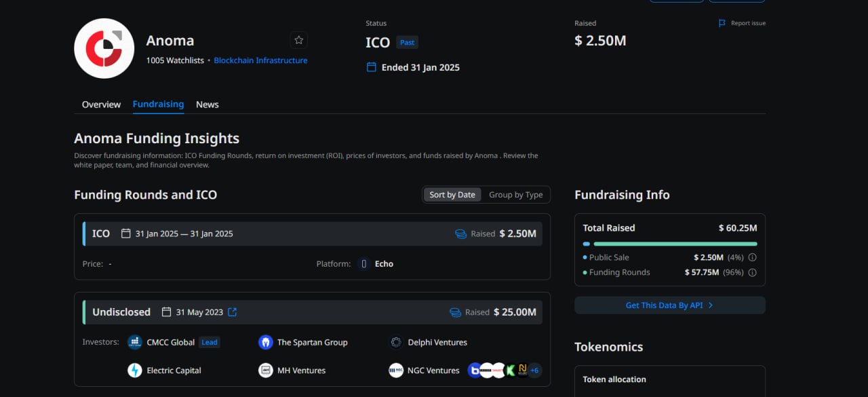
Task: Click the calendar icon in the ICO round row
Action: [125, 233]
